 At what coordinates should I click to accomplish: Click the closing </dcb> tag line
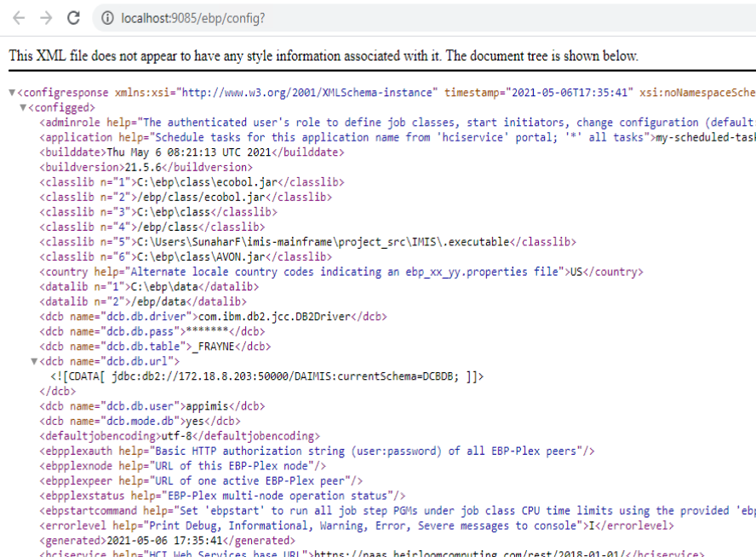pos(58,392)
